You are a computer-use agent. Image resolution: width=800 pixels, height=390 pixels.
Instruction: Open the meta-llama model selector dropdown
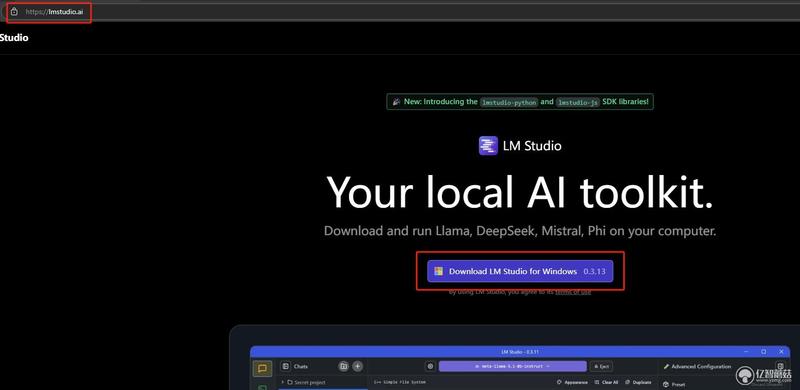tap(512, 366)
